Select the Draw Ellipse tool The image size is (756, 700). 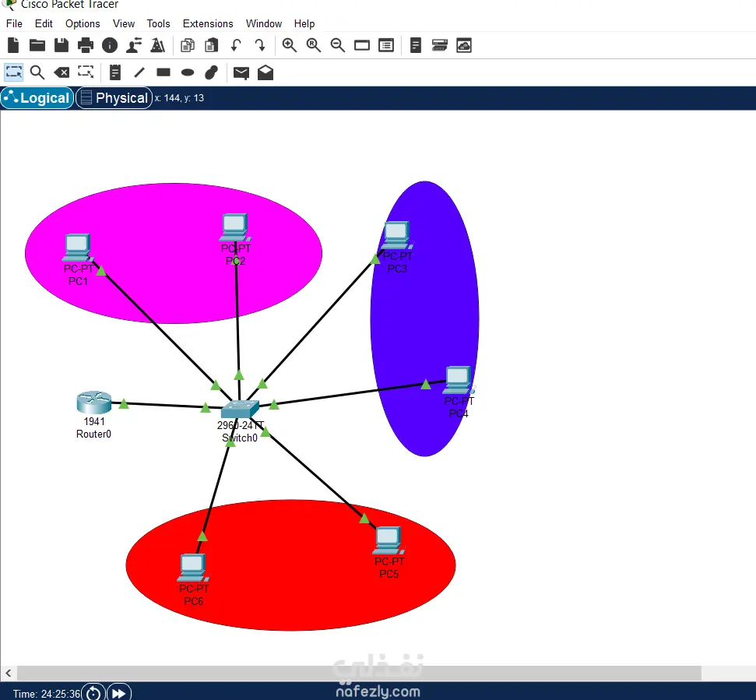click(188, 72)
